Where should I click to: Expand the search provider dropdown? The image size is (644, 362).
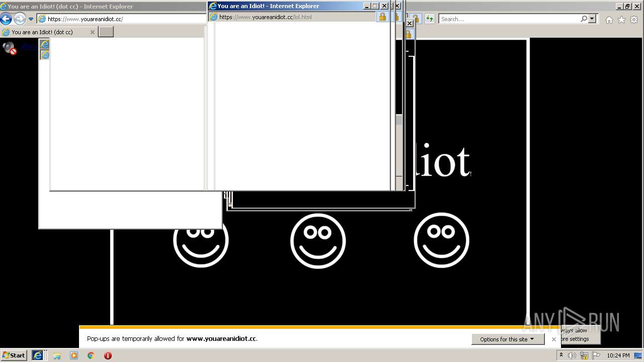click(x=592, y=19)
